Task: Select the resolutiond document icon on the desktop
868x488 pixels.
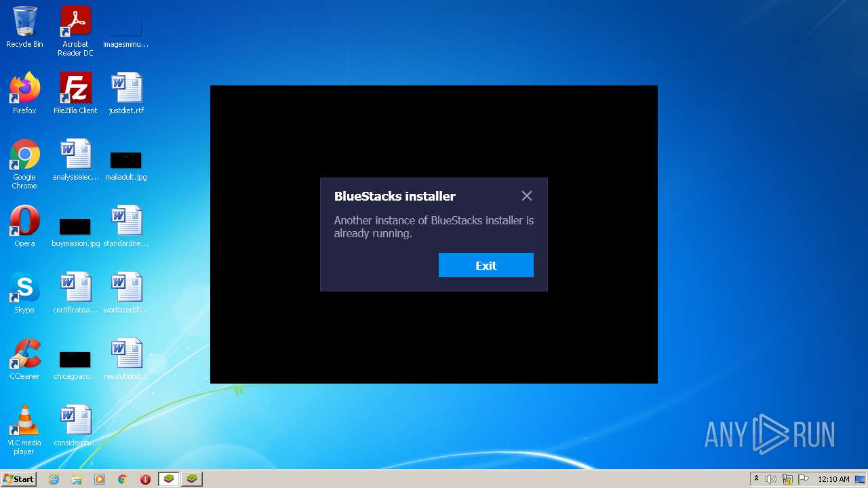Action: point(126,359)
